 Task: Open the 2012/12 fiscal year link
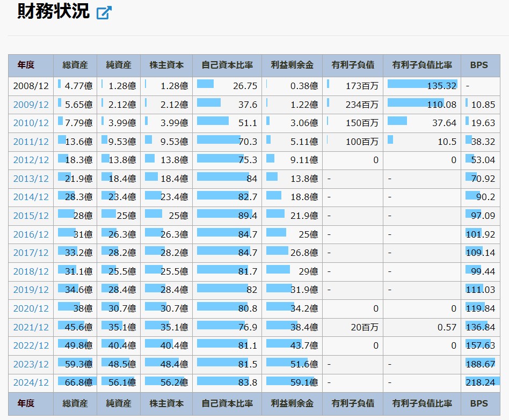[x=31, y=160]
